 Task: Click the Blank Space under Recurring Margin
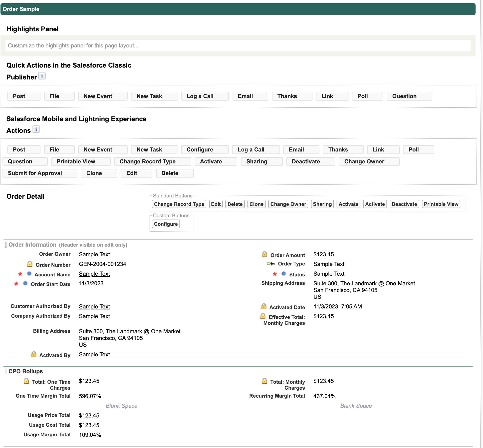coord(356,406)
